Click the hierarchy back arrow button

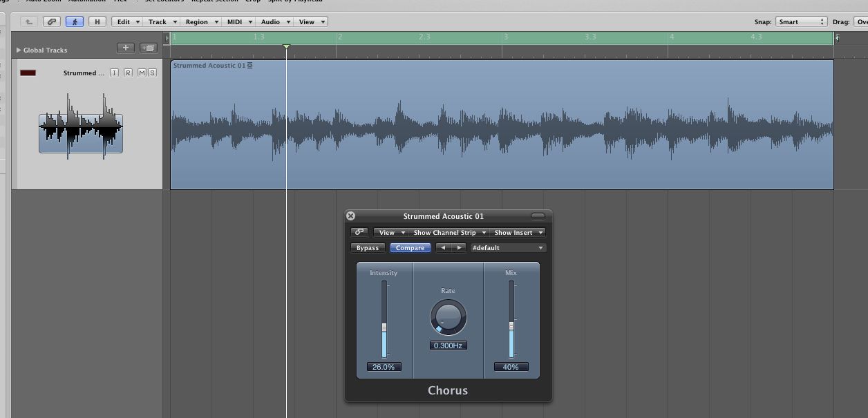pos(29,21)
